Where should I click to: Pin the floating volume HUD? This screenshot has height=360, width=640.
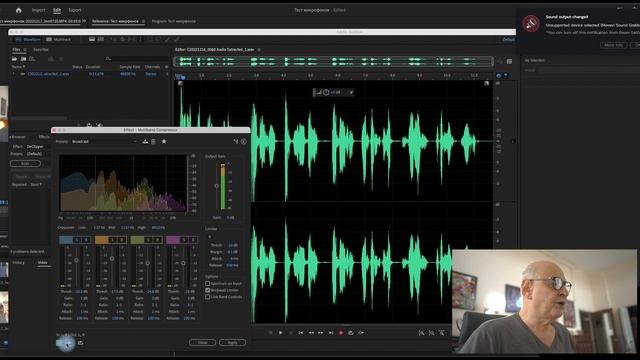click(351, 93)
